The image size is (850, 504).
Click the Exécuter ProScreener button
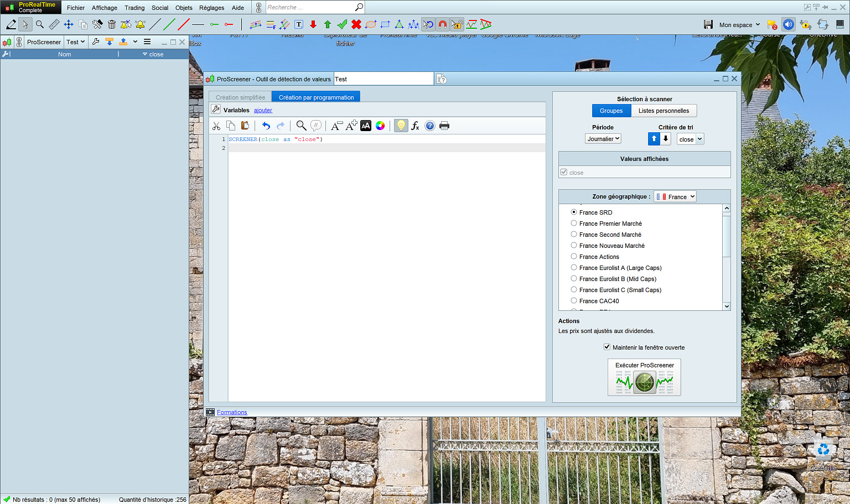point(645,377)
